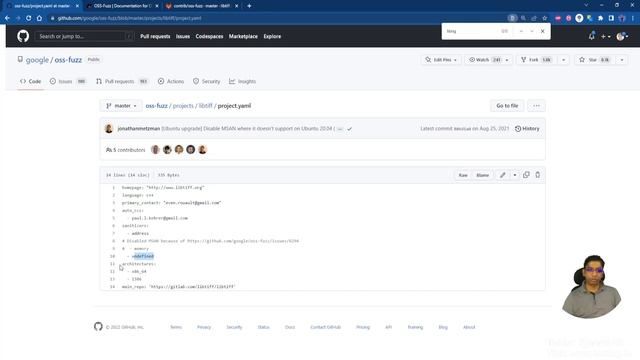
Task: Open Watch notifications dropdown
Action: (x=489, y=60)
